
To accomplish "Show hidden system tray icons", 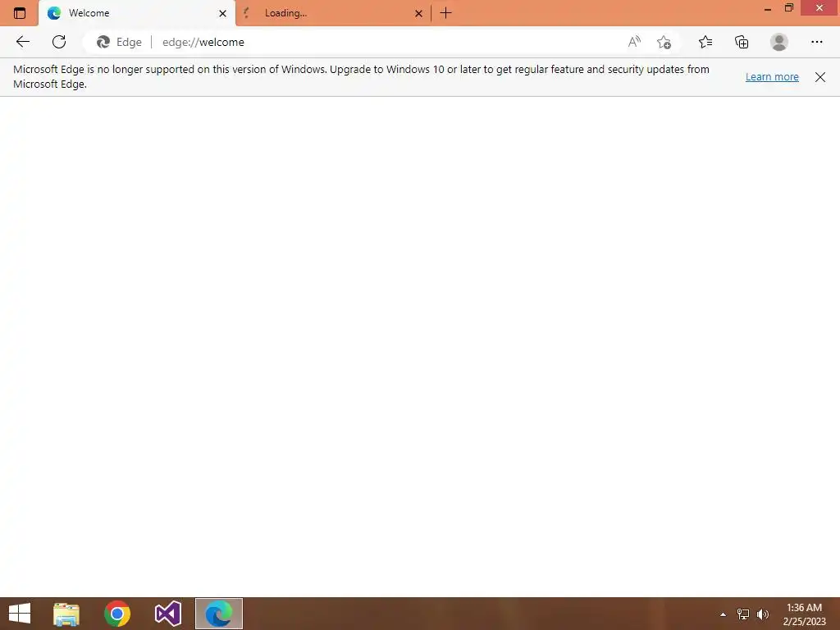I will pos(724,614).
